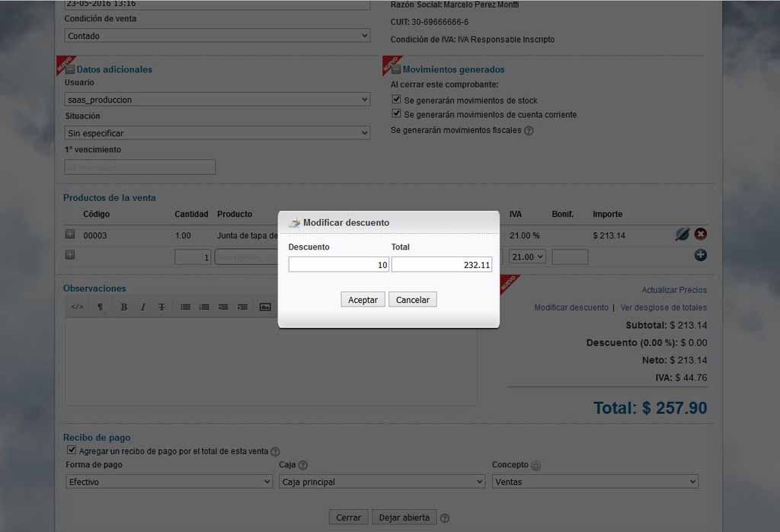Click the insert image icon in editor toolbar
This screenshot has width=780, height=532.
(x=265, y=307)
